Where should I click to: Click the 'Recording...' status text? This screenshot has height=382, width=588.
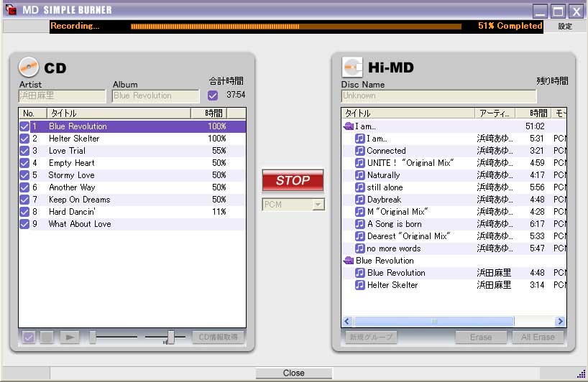[x=75, y=26]
